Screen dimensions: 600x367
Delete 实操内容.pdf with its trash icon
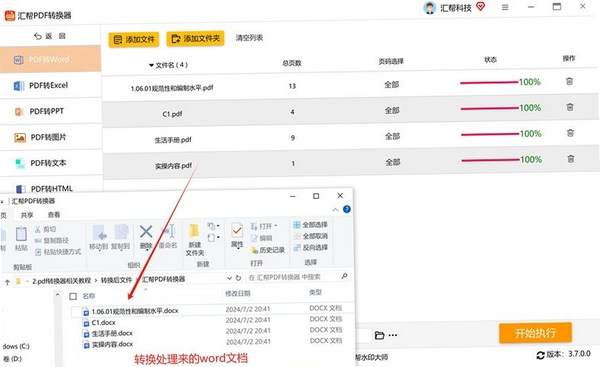click(571, 159)
